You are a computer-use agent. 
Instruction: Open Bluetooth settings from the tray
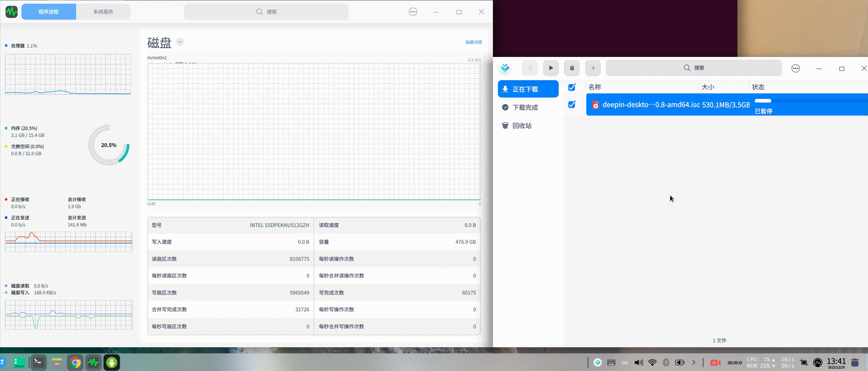click(665, 362)
